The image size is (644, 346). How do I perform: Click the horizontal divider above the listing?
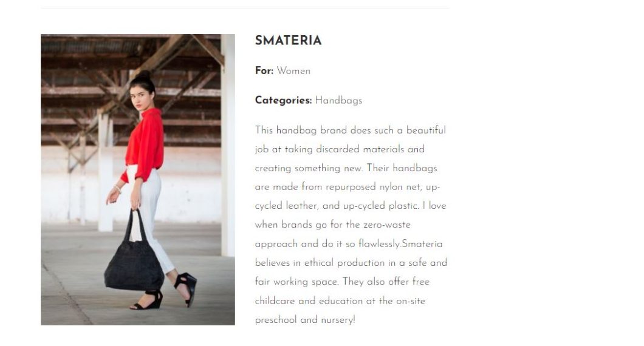245,8
